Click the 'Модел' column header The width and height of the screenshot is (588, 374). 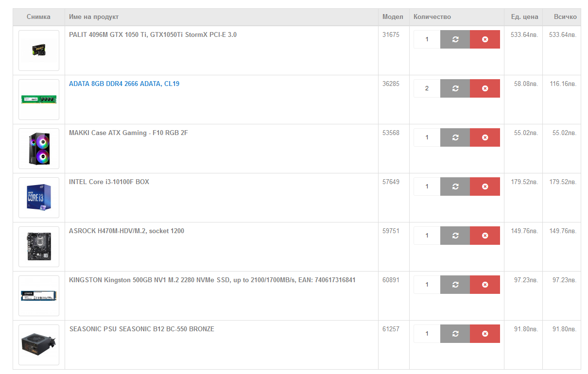pos(393,17)
